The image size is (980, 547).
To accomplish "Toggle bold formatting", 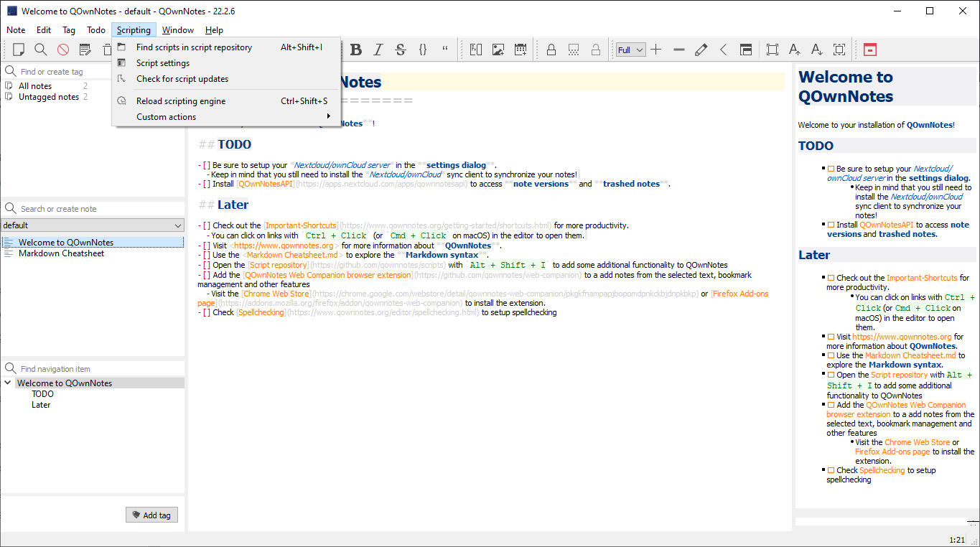I will pyautogui.click(x=356, y=50).
